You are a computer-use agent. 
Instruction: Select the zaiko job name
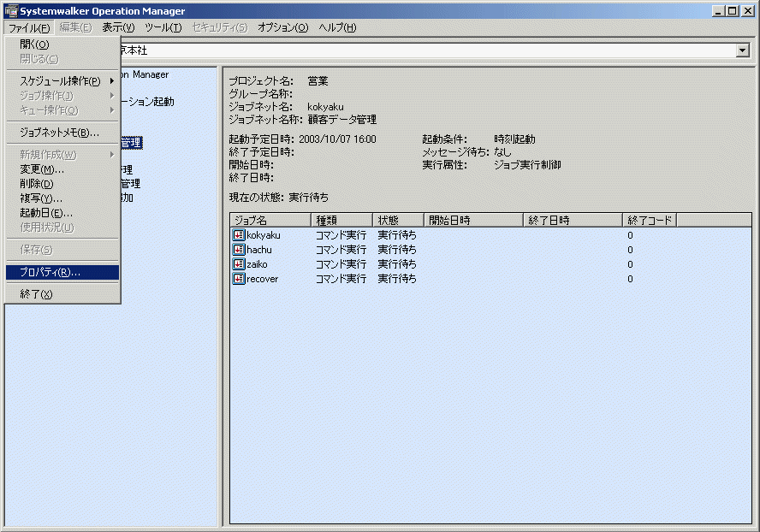pyautogui.click(x=257, y=264)
